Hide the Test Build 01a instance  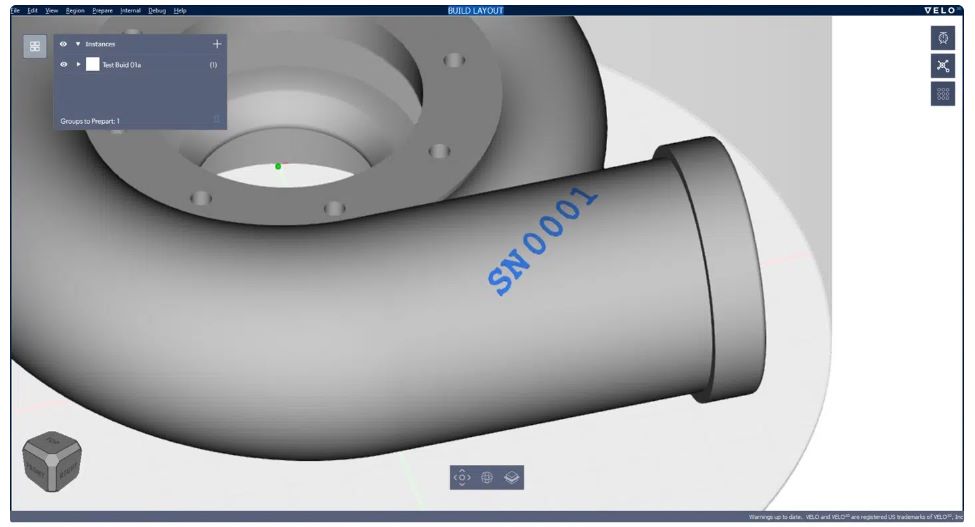63,65
